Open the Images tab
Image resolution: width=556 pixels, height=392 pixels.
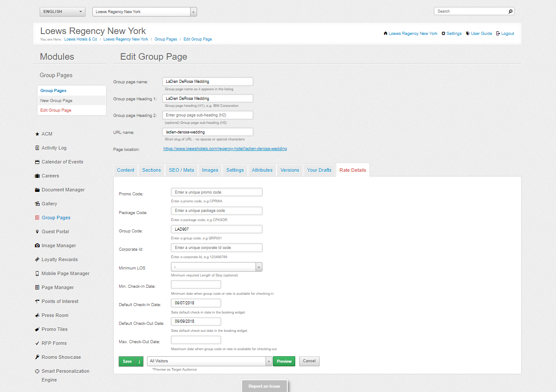pyautogui.click(x=210, y=170)
